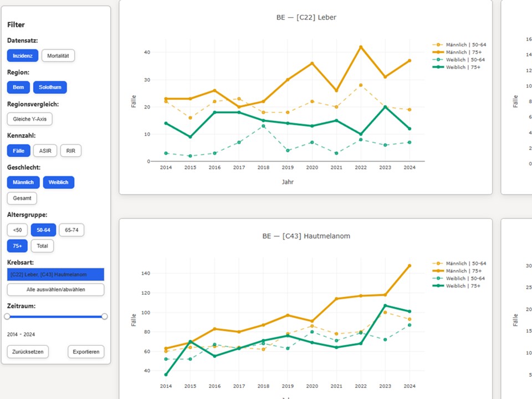Click Alle auswählen/abwählen button
Viewport: 532px width, 399px height.
pos(55,290)
